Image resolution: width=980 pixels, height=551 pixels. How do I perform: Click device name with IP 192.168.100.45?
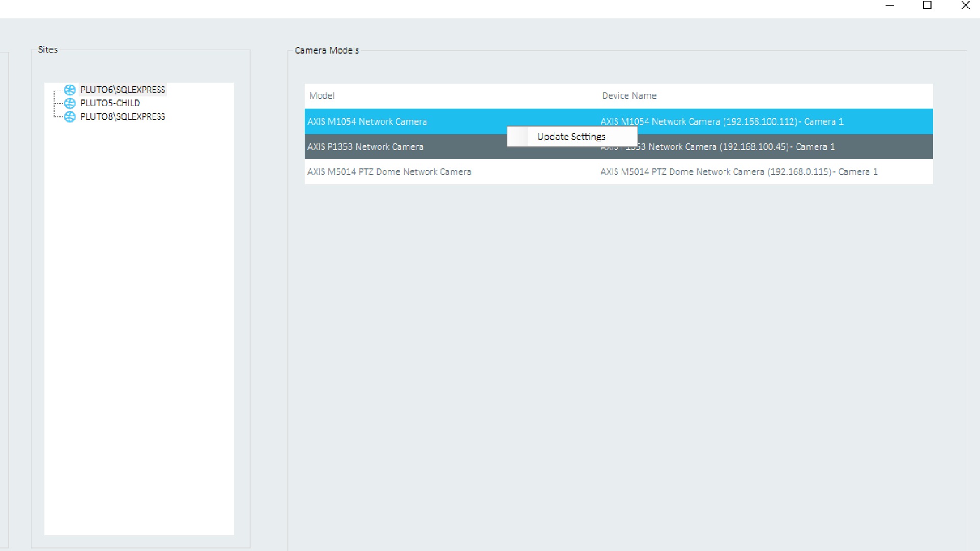click(718, 147)
